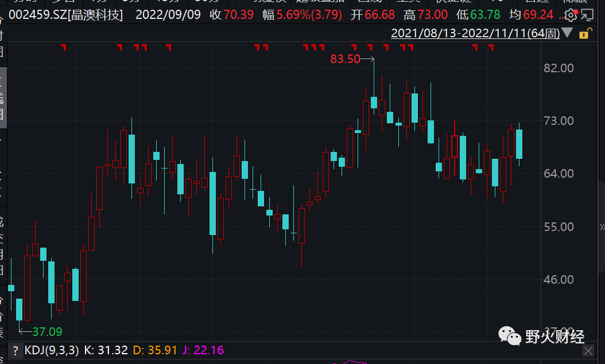Click the 46.00 price axis label
Viewport: 605px width, 364px height.
[x=559, y=280]
